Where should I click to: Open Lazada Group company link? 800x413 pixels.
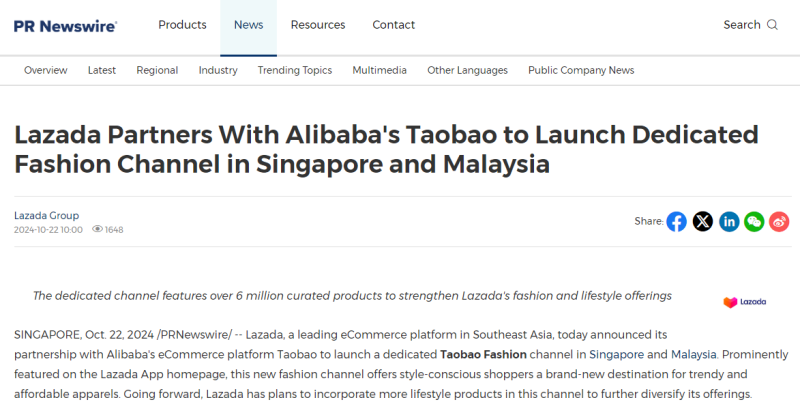click(x=46, y=215)
